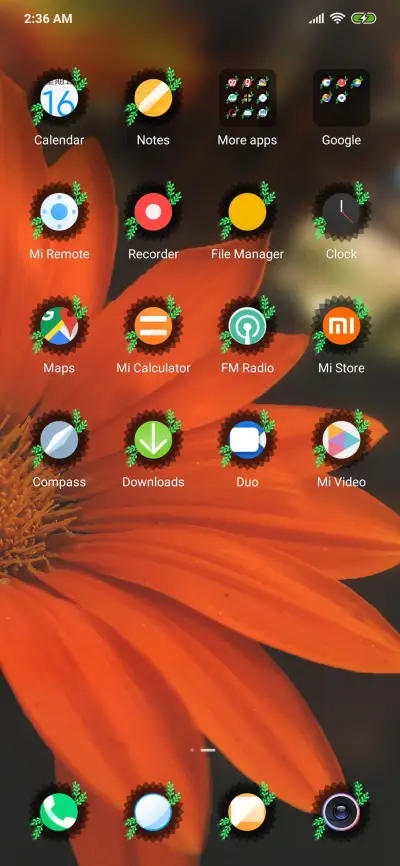Open the Google folder
400x866 pixels.
[x=341, y=98]
